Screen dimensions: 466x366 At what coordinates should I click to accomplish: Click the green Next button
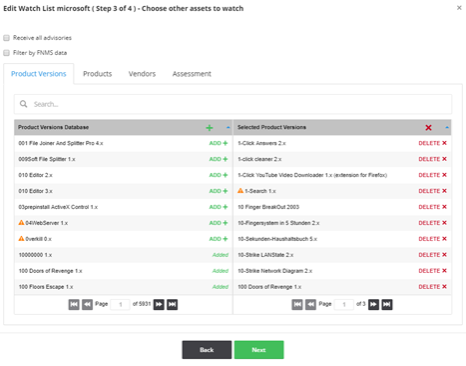pyautogui.click(x=259, y=350)
